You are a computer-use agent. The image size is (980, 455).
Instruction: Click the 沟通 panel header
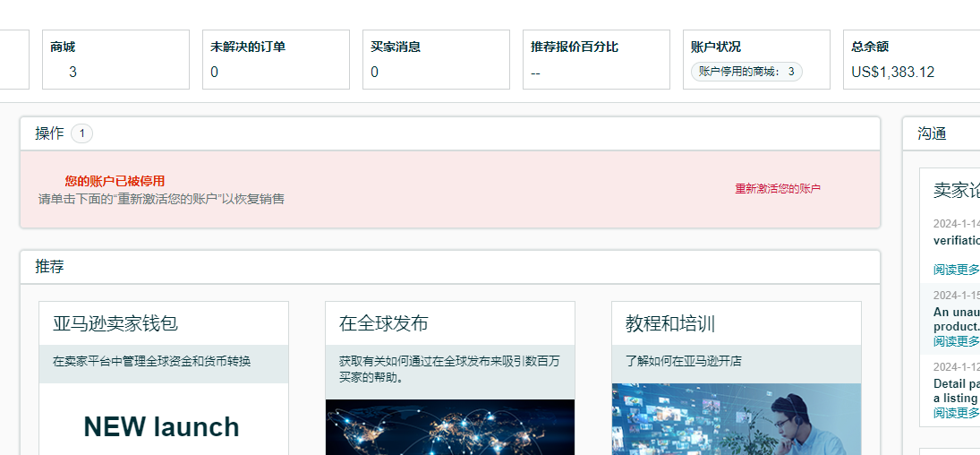(x=942, y=133)
